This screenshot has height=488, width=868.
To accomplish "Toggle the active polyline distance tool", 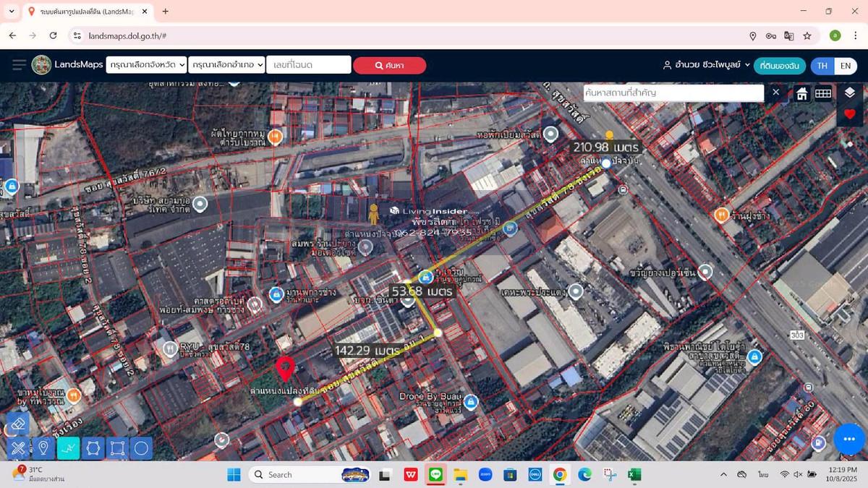I will click(x=68, y=448).
